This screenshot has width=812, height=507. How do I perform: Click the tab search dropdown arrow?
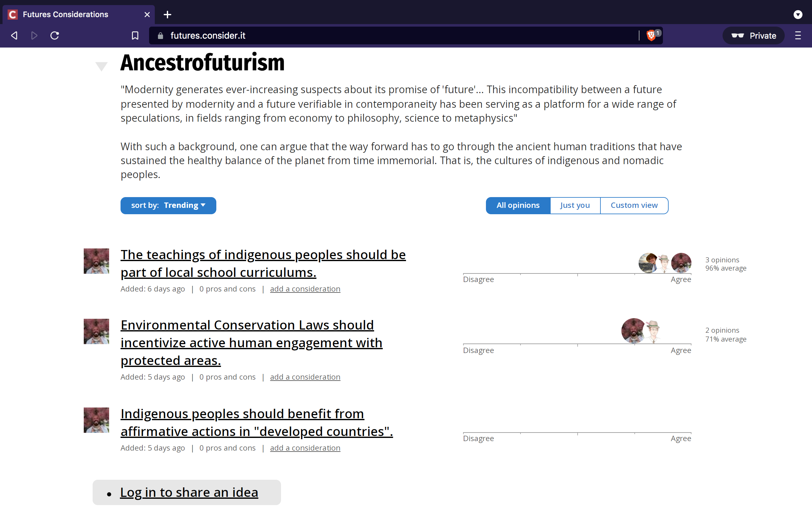798,15
